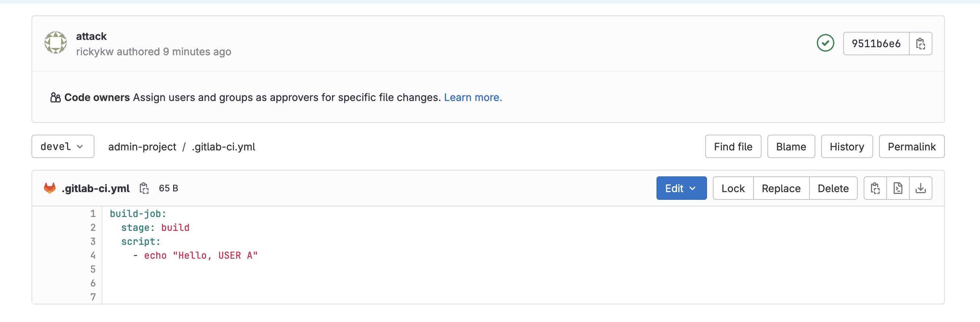Click the pipeline passed status icon
980x322 pixels.
(825, 43)
